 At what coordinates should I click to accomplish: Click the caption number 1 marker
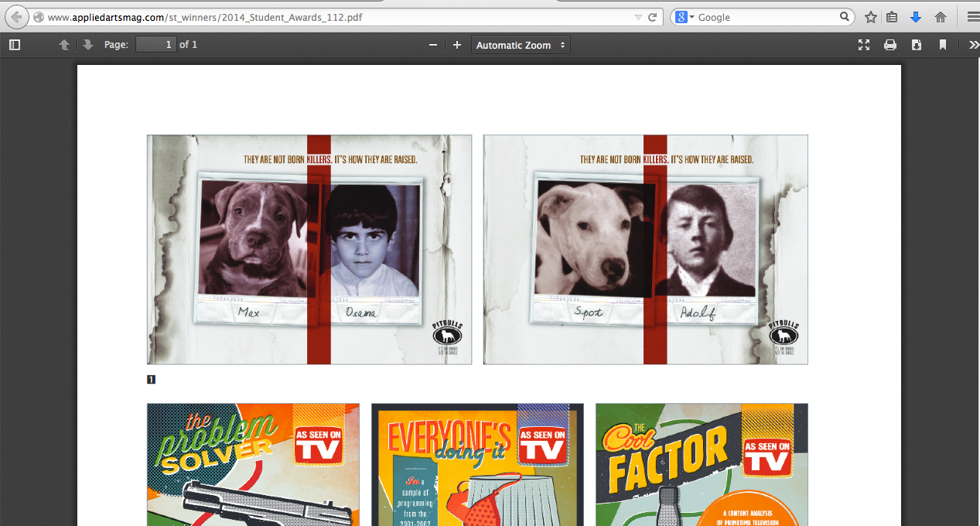click(151, 379)
